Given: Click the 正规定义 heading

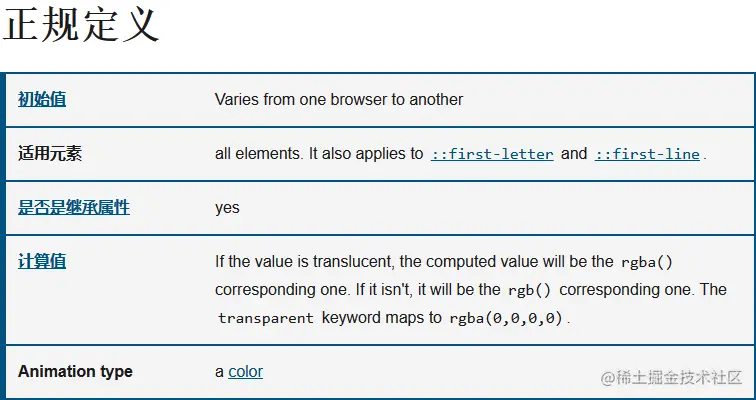Looking at the screenshot, I should coord(81,24).
